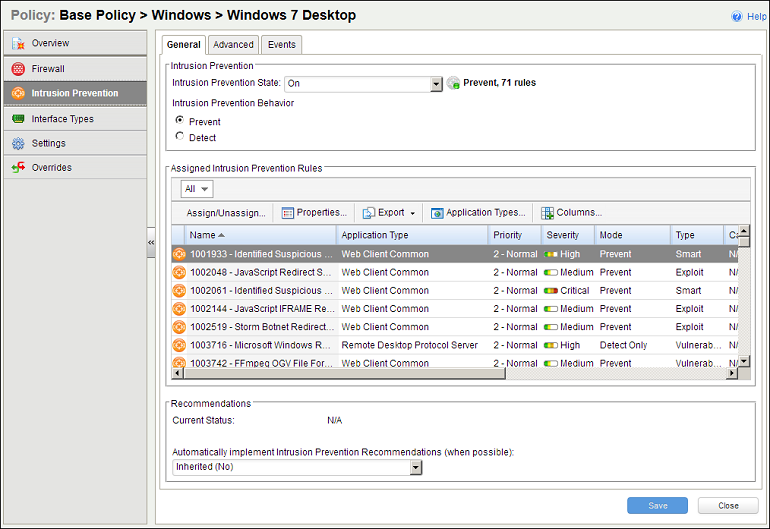The height and width of the screenshot is (529, 770).
Task: Open the Firewall section icon
Action: point(18,69)
